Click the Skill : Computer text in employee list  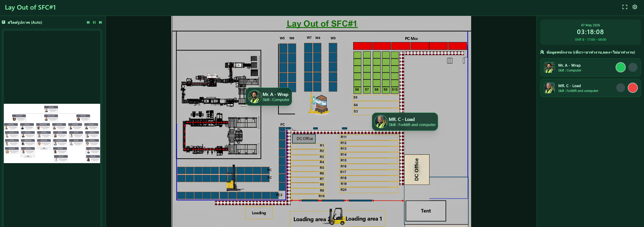(x=570, y=70)
